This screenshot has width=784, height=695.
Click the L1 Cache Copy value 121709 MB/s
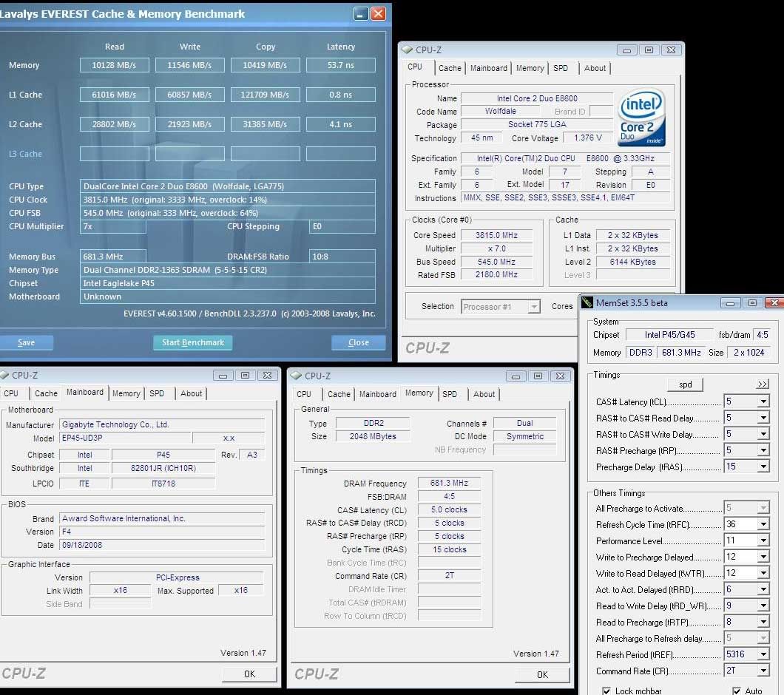(x=265, y=95)
